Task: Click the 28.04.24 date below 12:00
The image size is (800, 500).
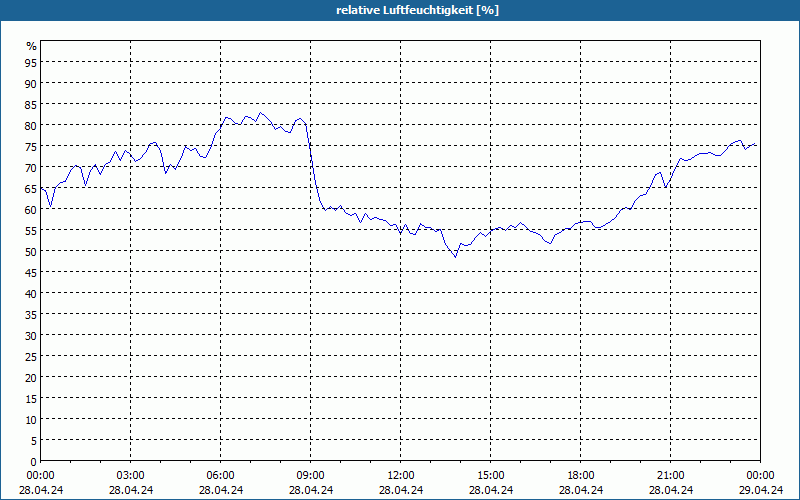Action: click(401, 490)
